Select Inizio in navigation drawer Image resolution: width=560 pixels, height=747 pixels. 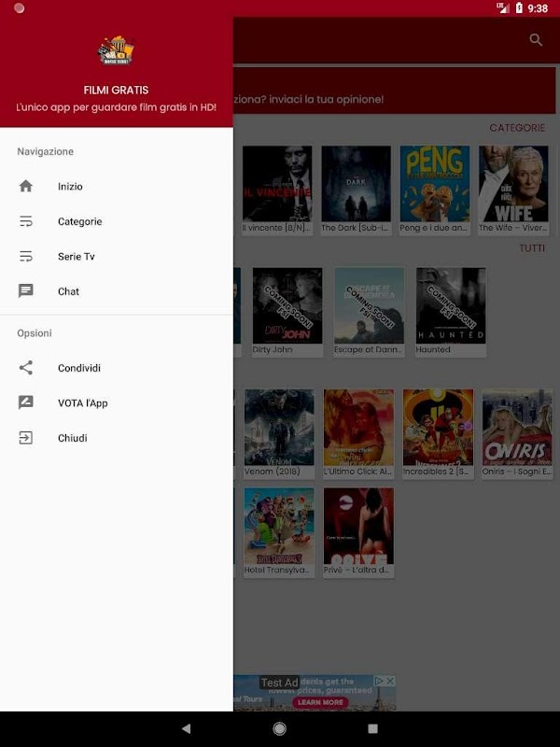[117, 186]
